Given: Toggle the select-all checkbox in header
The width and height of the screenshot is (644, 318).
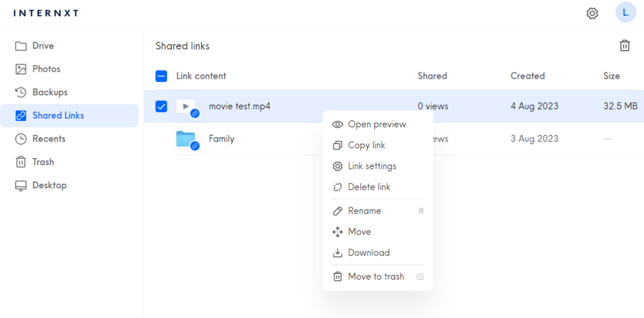Looking at the screenshot, I should point(161,76).
